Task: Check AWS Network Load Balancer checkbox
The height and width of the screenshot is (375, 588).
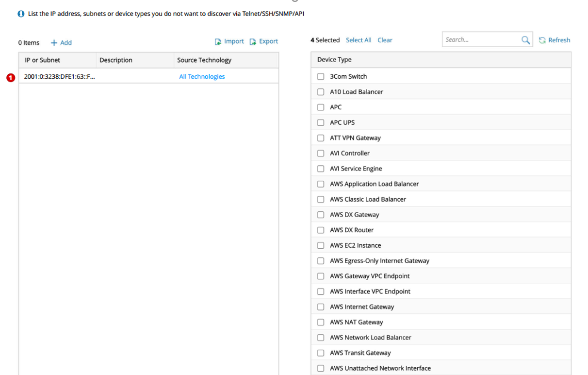Action: click(x=321, y=338)
